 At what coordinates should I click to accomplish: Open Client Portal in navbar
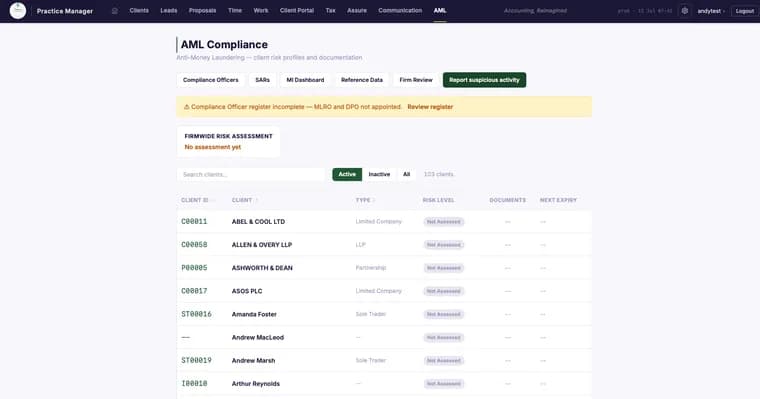297,11
